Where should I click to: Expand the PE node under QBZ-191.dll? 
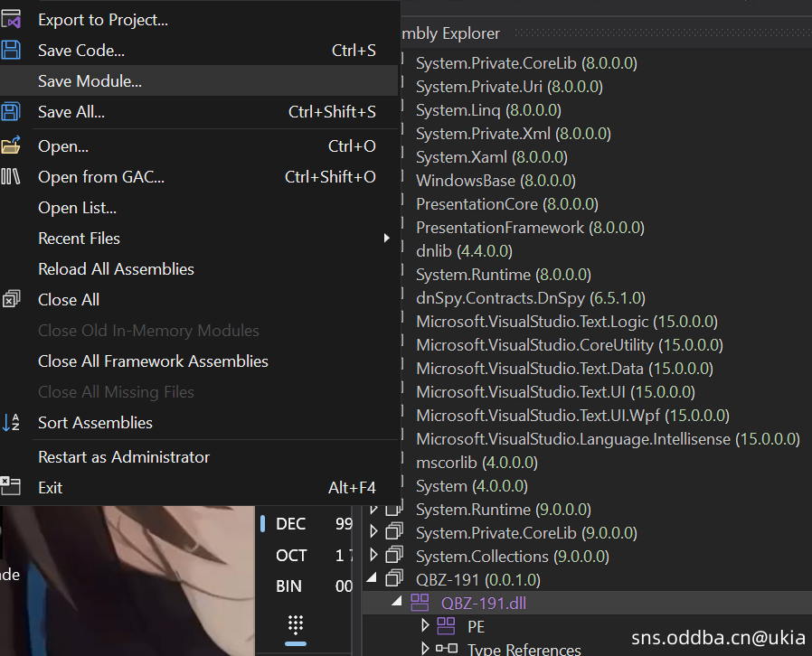426,626
